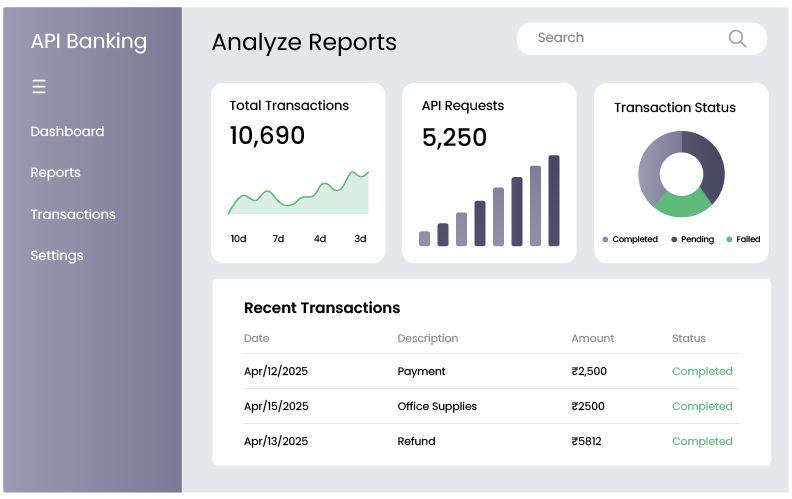Open Transactions from the sidebar
Viewport: 792px width, 499px height.
[x=73, y=214]
